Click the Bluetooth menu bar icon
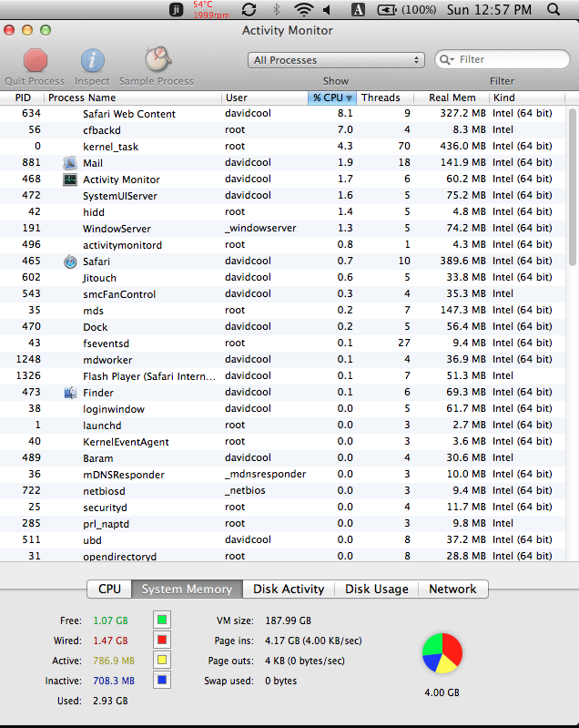 [x=277, y=9]
